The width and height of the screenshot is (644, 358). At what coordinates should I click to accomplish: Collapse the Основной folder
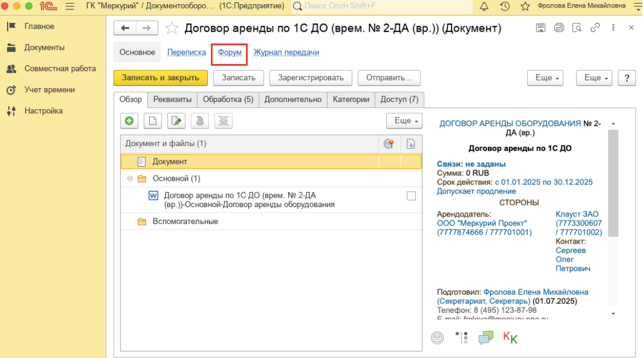pyautogui.click(x=130, y=178)
